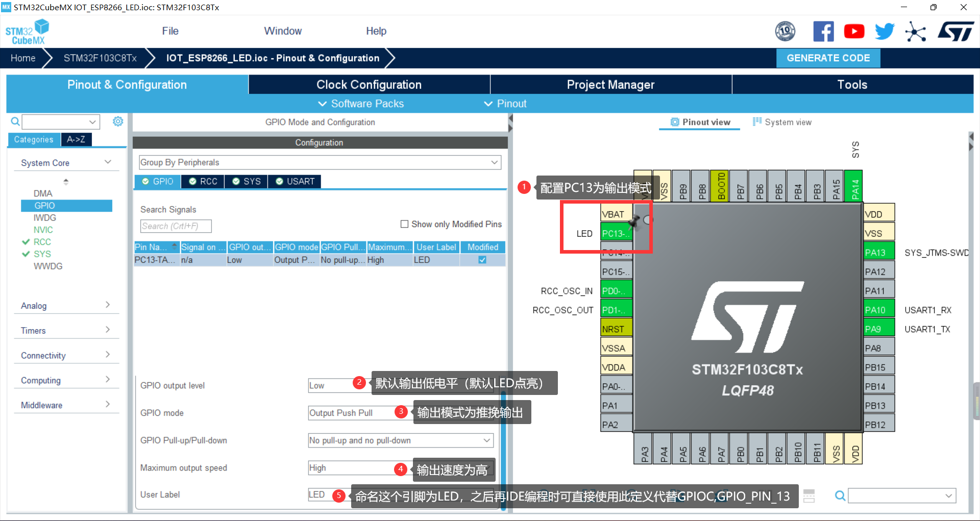Open the Window menu
The height and width of the screenshot is (521, 980).
tap(283, 31)
